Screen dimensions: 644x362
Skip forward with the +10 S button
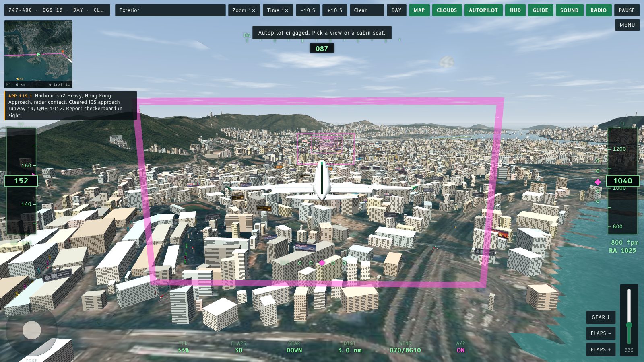[334, 10]
